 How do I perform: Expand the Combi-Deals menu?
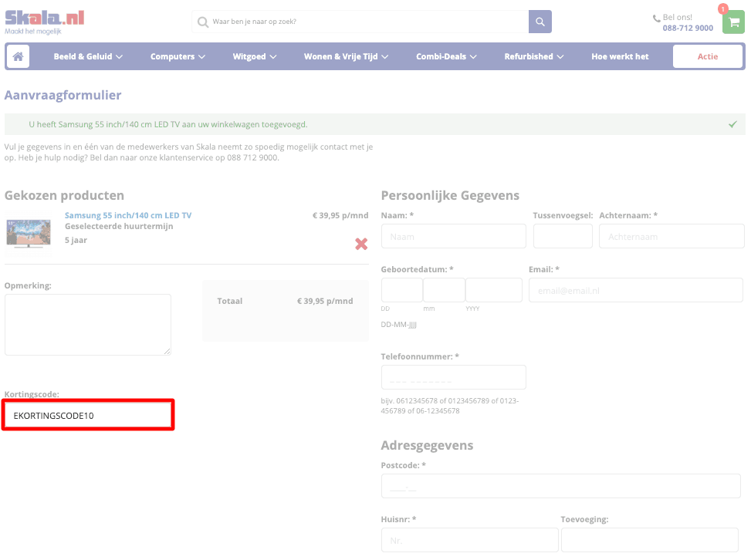446,56
